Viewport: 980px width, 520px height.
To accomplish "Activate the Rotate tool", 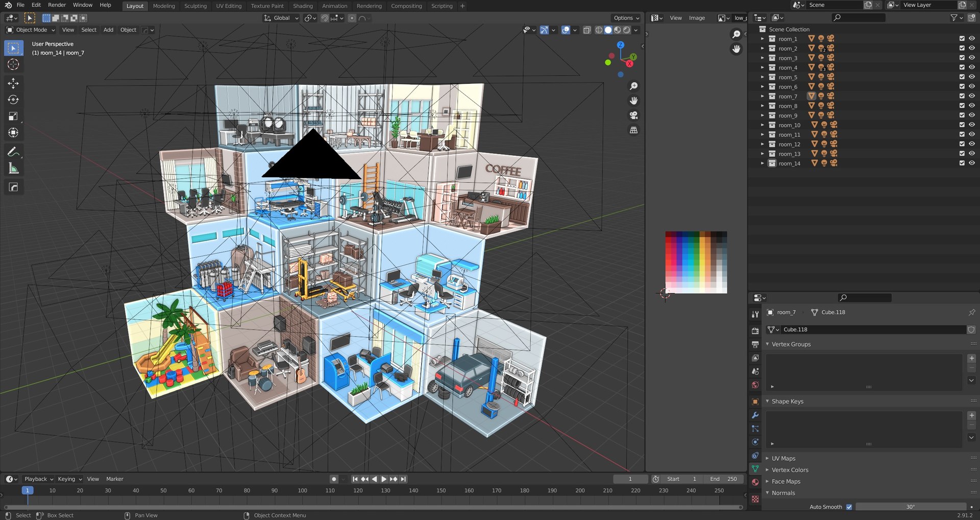I will click(13, 100).
